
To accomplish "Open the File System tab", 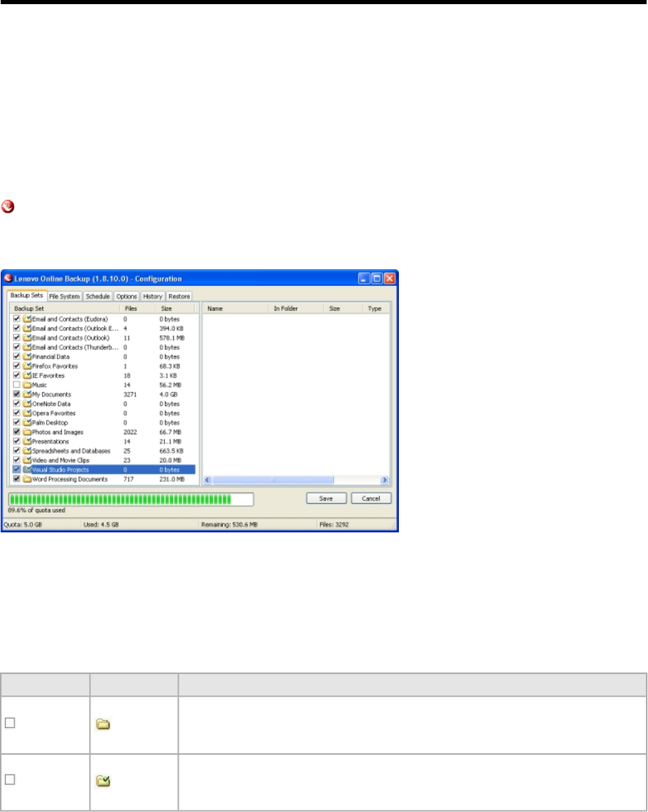I will (x=64, y=296).
